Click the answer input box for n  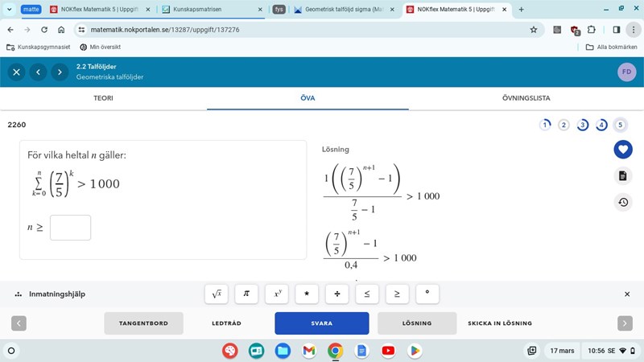[x=70, y=228]
